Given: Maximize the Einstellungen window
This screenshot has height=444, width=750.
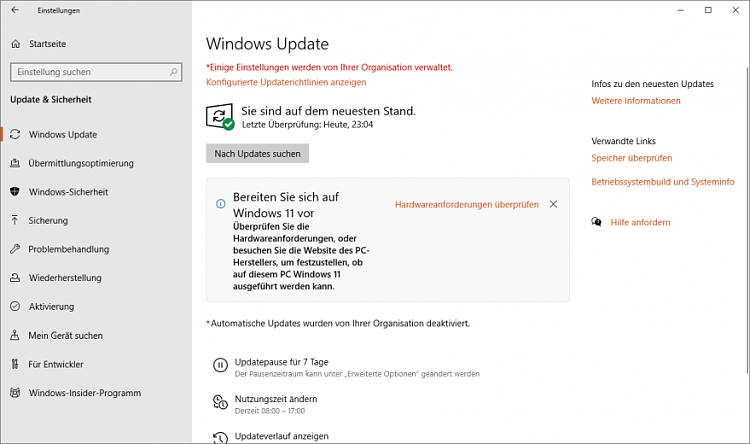Looking at the screenshot, I should click(708, 10).
